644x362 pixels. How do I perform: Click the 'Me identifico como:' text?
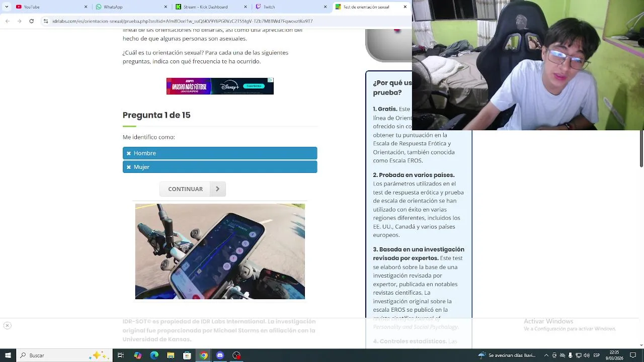pos(149,137)
